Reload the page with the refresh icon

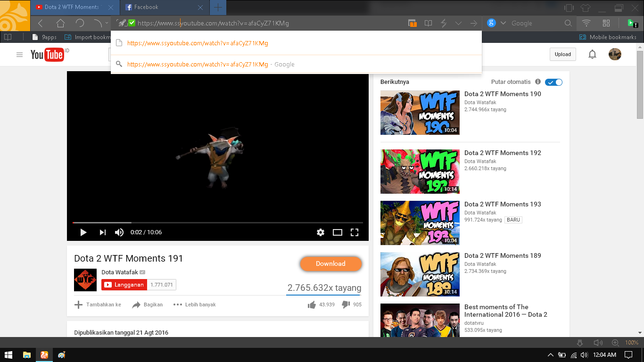click(x=80, y=23)
